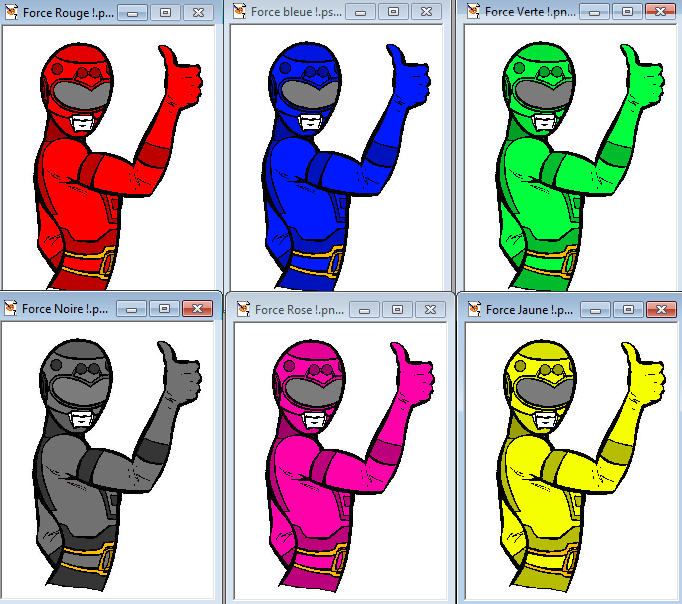This screenshot has height=604, width=682.
Task: Maximize the Force bleue window
Action: [393, 12]
